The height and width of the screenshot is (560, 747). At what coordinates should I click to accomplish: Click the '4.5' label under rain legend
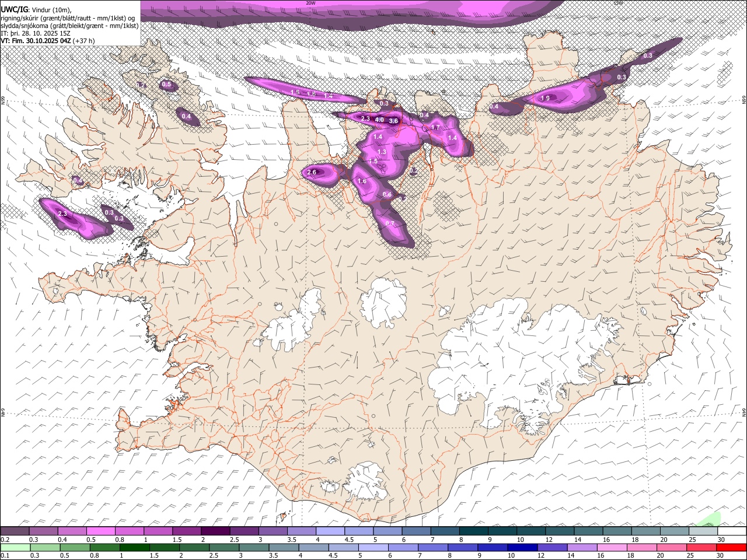point(333,555)
